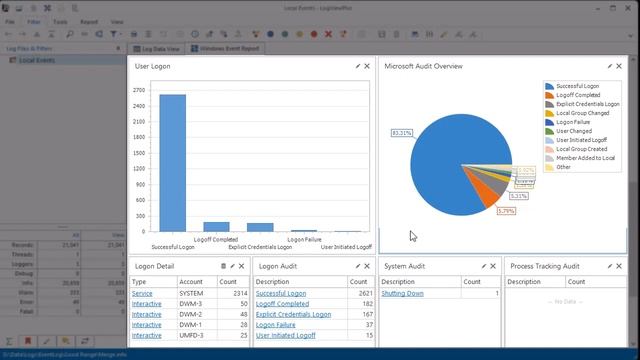
Task: Click the pin icon on Log Files & Filters
Action: click(x=118, y=48)
